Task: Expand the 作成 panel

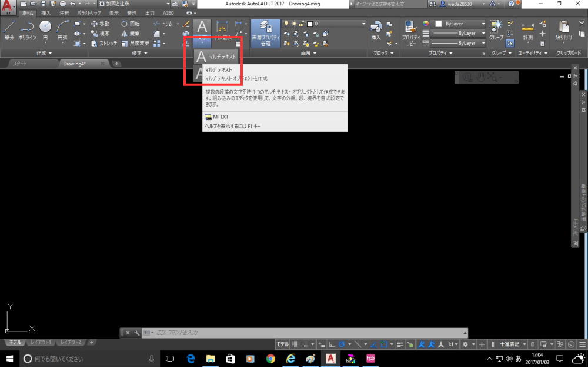Action: (x=44, y=54)
